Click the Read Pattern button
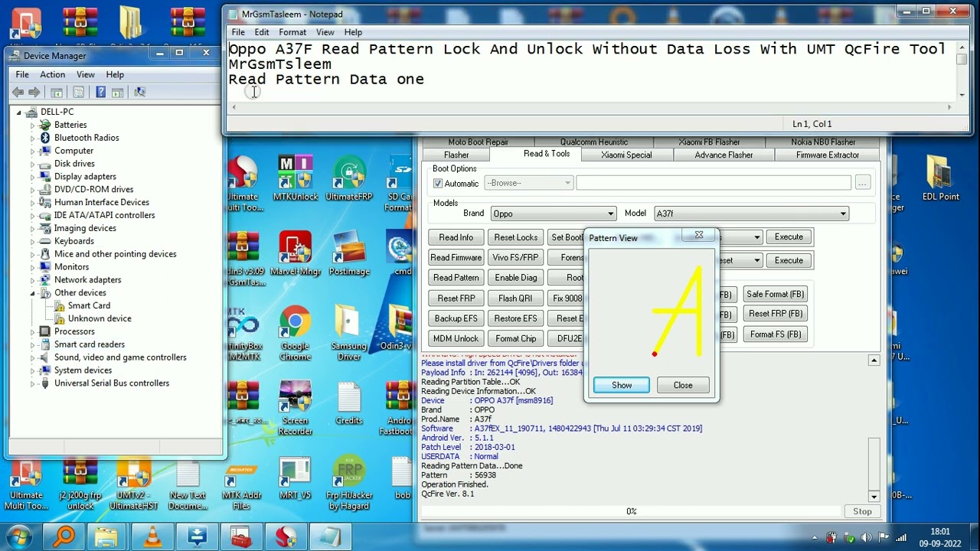This screenshot has height=551, width=980. (x=456, y=278)
